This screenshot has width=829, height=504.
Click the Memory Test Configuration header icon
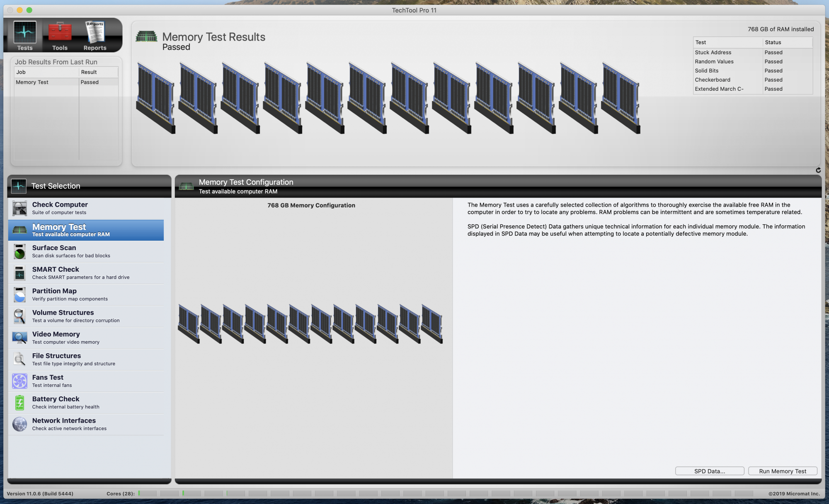pos(186,186)
